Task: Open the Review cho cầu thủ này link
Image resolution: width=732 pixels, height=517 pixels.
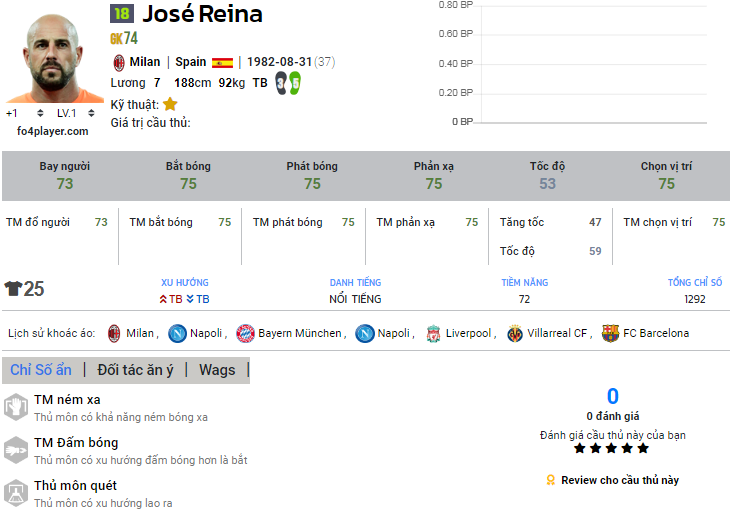Action: pos(619,480)
